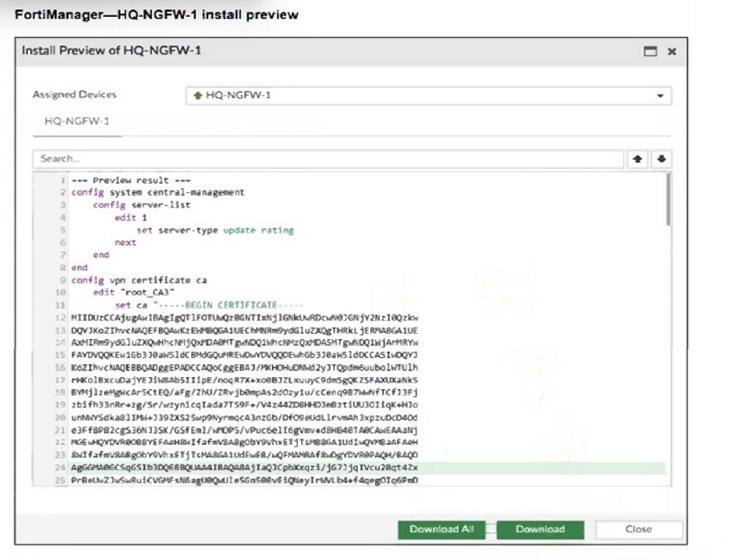Click the up arrow for previous search match

click(x=637, y=159)
